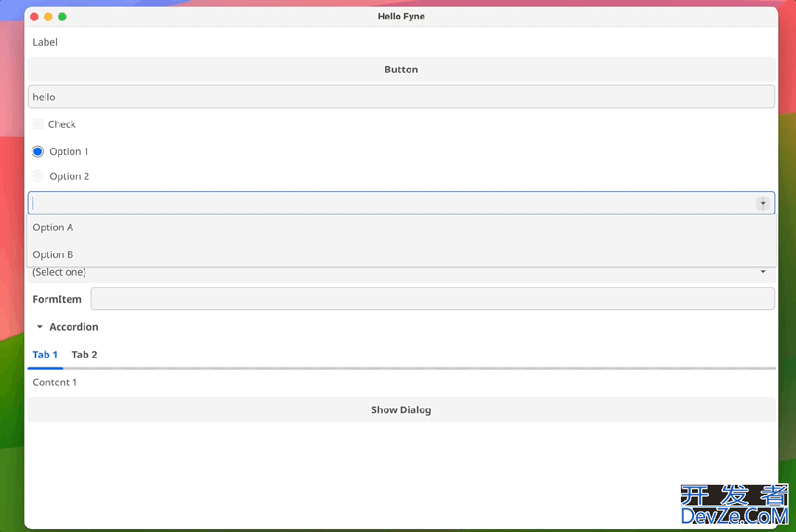The width and height of the screenshot is (796, 532).
Task: Open the (Select one) dropdown
Action: [x=401, y=272]
